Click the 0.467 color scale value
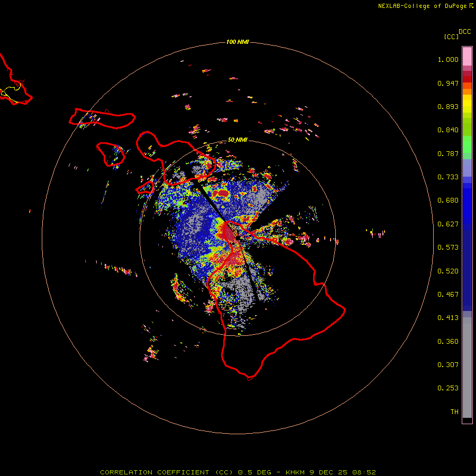476x476 pixels. (448, 295)
